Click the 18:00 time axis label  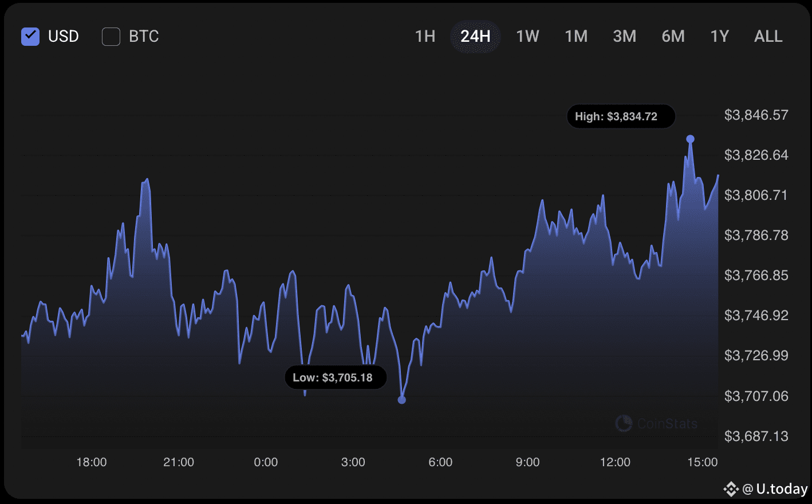[92, 462]
